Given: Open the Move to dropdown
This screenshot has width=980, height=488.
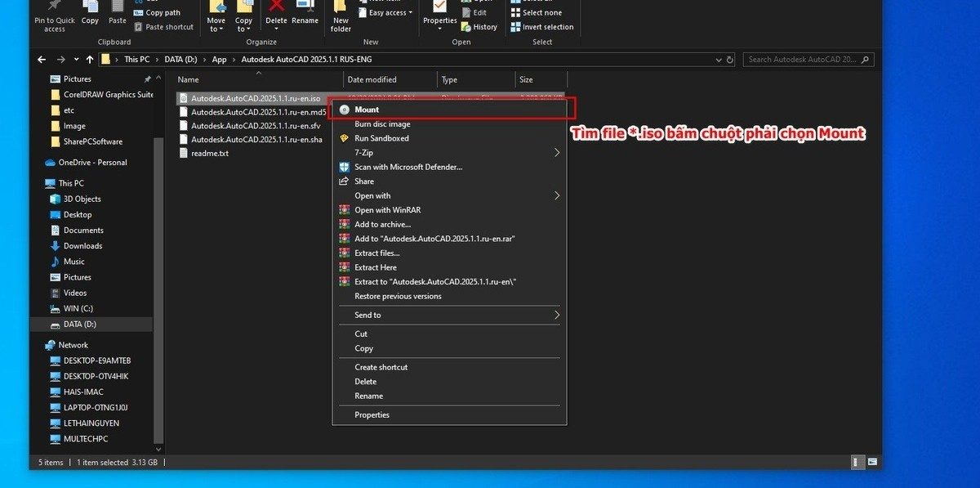Looking at the screenshot, I should point(216,18).
